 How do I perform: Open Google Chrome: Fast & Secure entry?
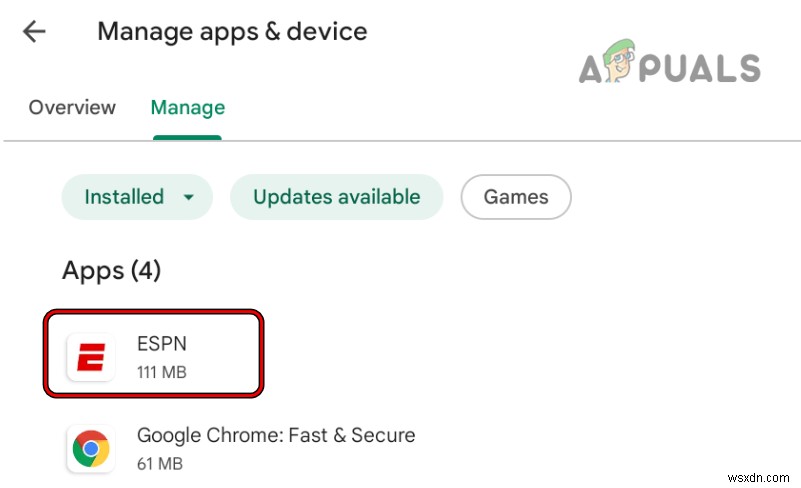(276, 435)
